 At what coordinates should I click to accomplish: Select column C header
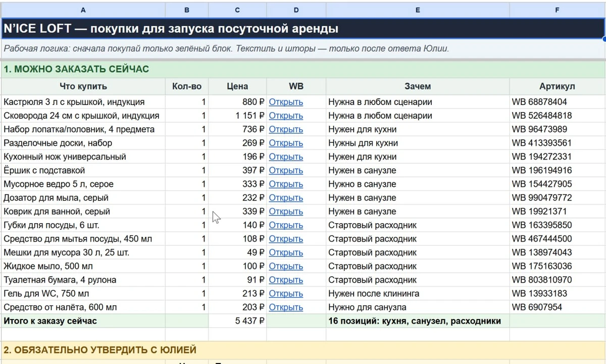(x=237, y=10)
